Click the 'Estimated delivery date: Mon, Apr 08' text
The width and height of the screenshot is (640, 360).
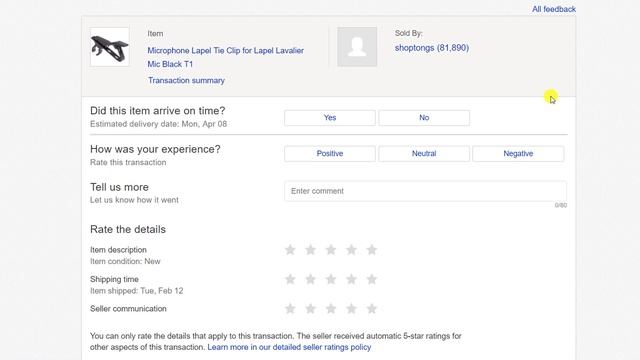tap(158, 124)
